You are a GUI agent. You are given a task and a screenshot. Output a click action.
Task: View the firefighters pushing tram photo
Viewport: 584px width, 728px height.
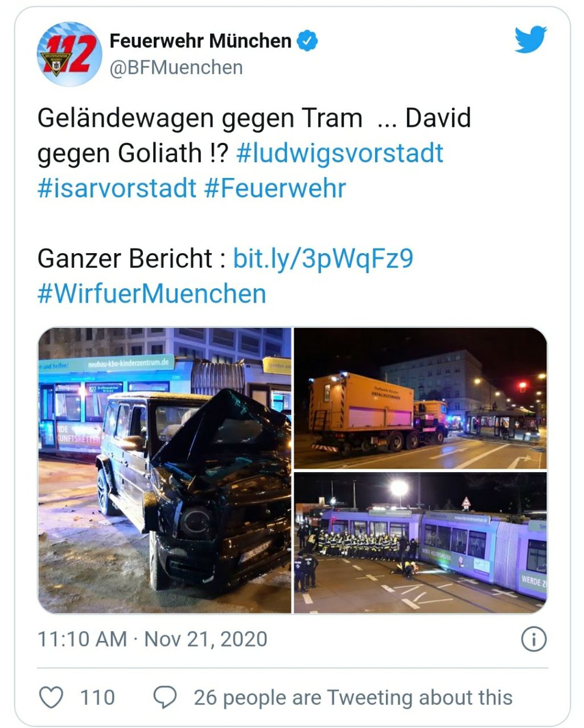point(420,543)
